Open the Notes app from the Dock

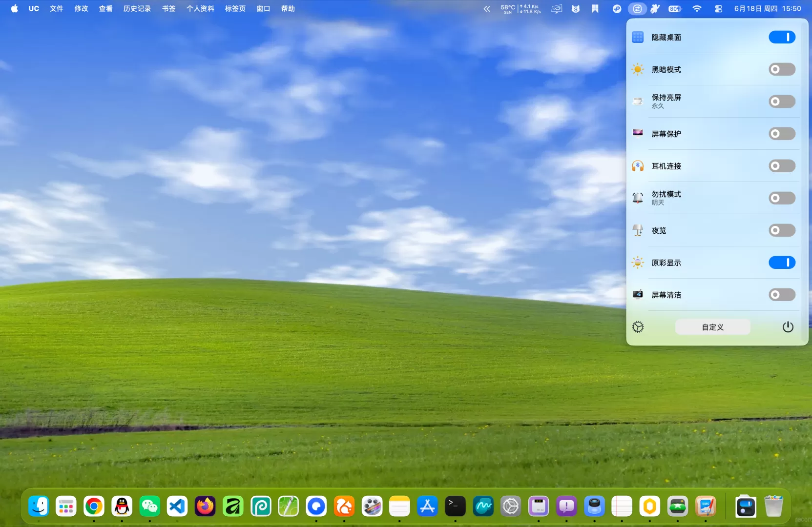tap(399, 507)
